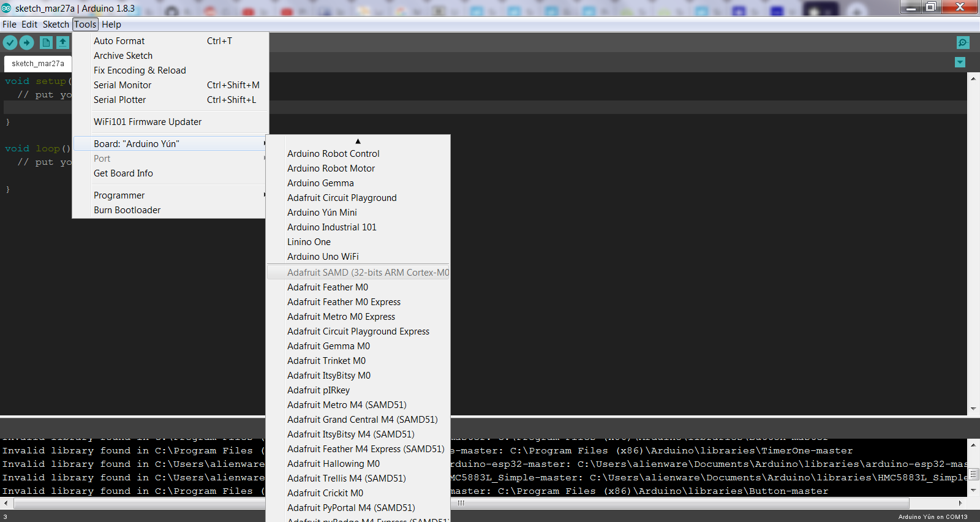This screenshot has height=522, width=980.
Task: Open the Edit menu
Action: [29, 25]
